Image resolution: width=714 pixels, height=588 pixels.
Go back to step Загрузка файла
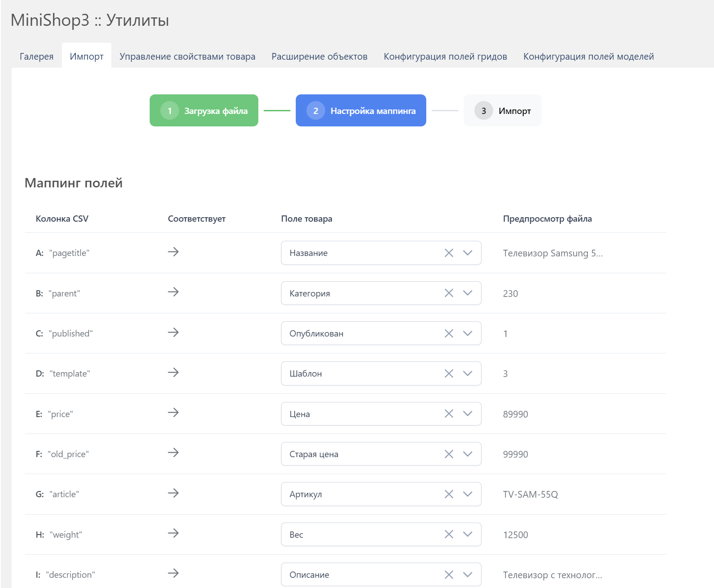(204, 110)
